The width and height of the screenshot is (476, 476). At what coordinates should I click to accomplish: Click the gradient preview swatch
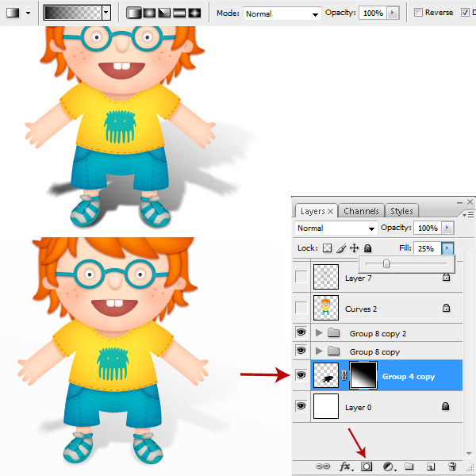(72, 13)
